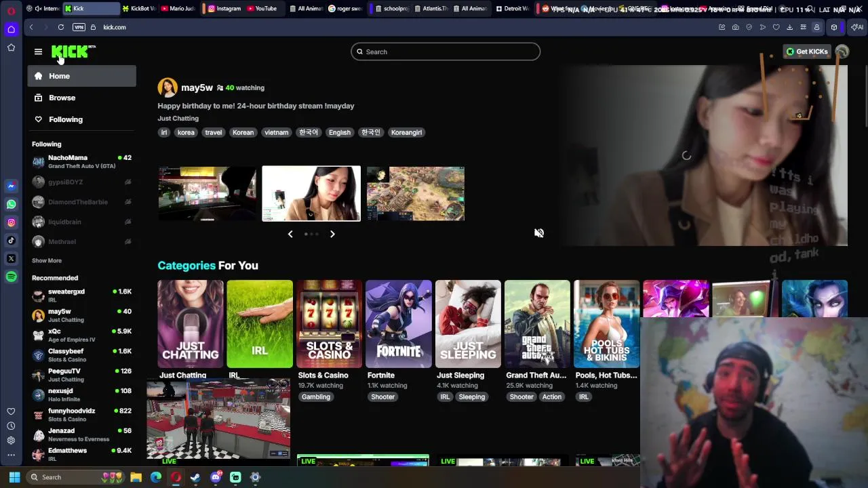Go to Home in Kick sidebar
Screen dimensions: 868x488
click(x=81, y=76)
